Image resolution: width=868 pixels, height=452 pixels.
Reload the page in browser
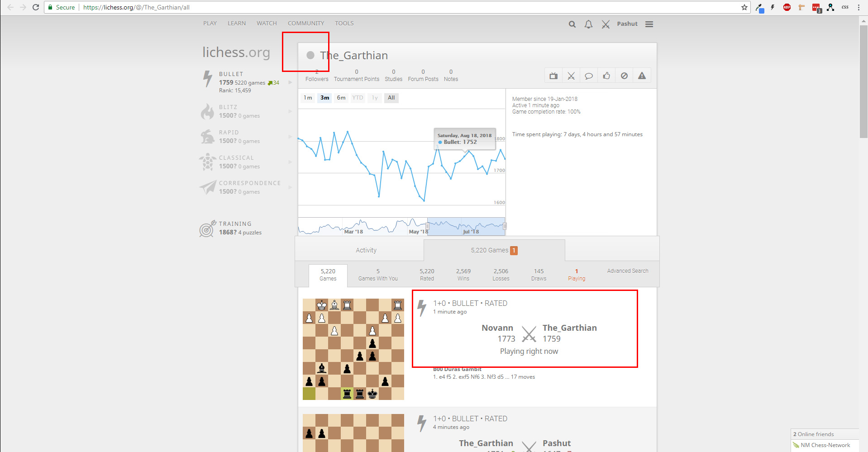click(x=36, y=7)
